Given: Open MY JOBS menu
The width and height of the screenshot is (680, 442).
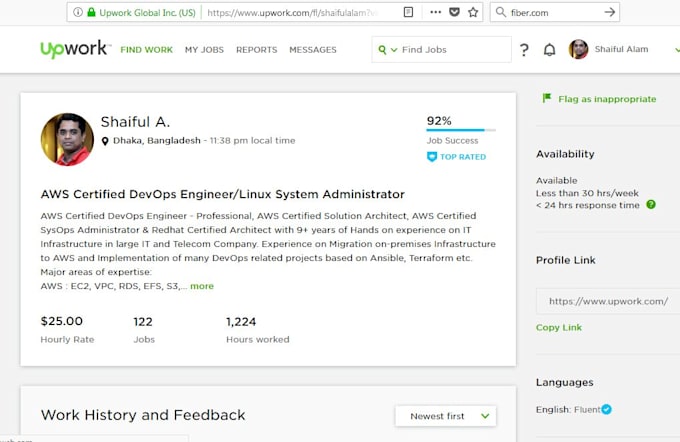Looking at the screenshot, I should pos(204,50).
